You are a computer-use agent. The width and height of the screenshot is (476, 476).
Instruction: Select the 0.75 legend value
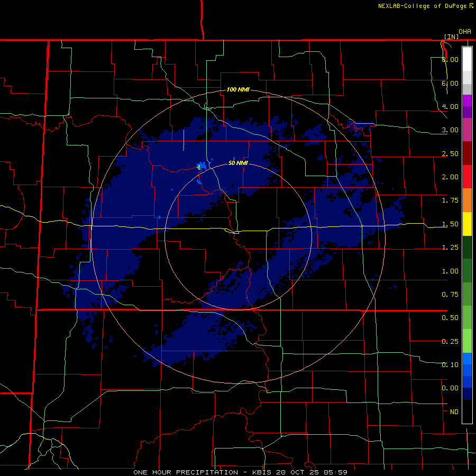coord(450,295)
